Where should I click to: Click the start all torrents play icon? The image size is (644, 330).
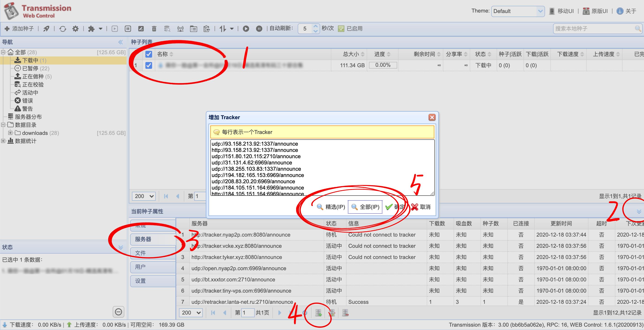(x=246, y=29)
